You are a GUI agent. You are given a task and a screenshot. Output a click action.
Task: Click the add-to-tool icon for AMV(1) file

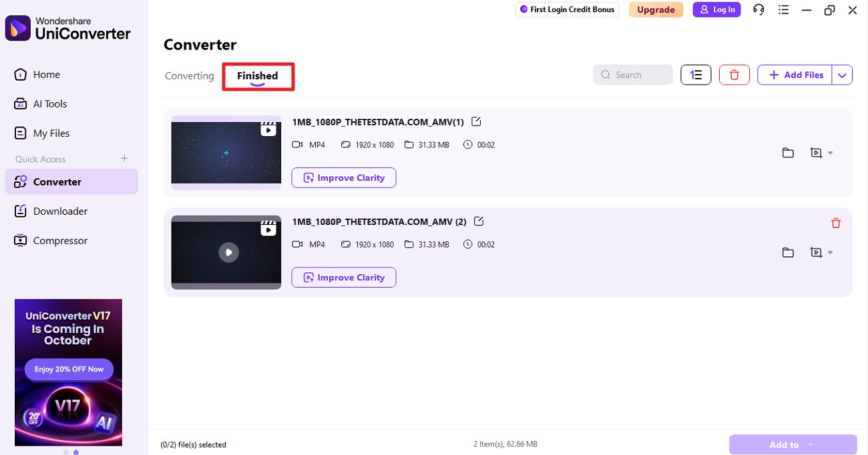[816, 153]
